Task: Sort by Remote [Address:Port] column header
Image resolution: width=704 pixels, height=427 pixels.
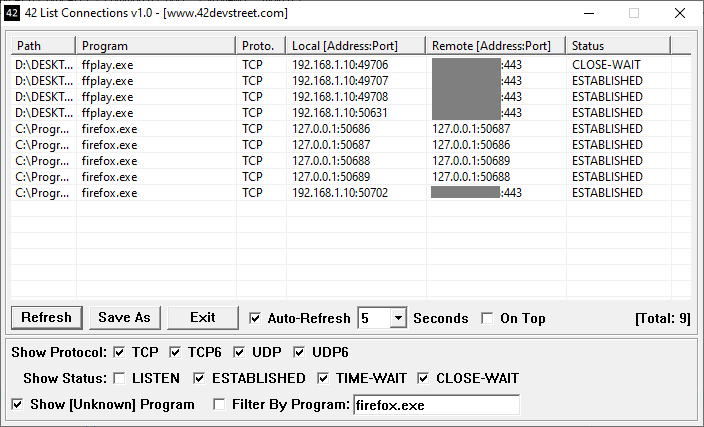Action: click(x=496, y=46)
